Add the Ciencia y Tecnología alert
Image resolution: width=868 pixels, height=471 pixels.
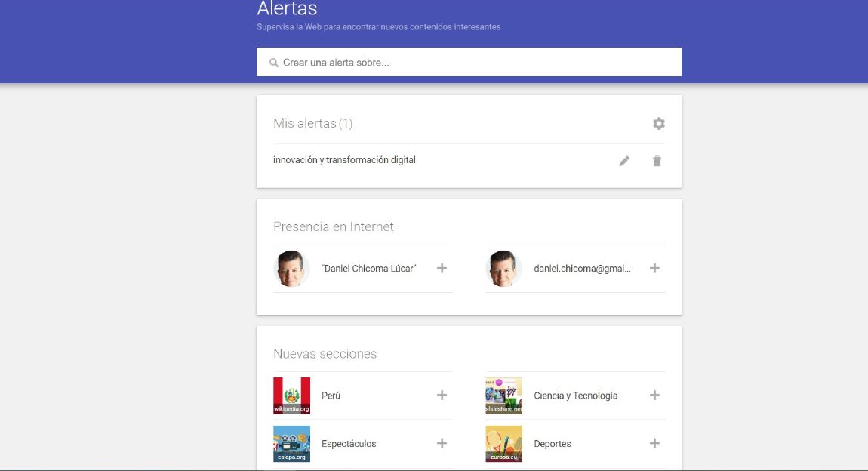click(654, 396)
